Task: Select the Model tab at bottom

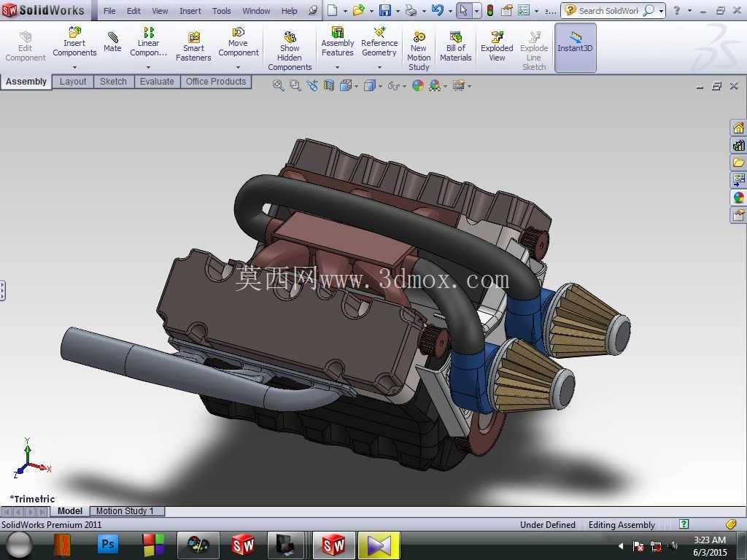Action: [69, 511]
